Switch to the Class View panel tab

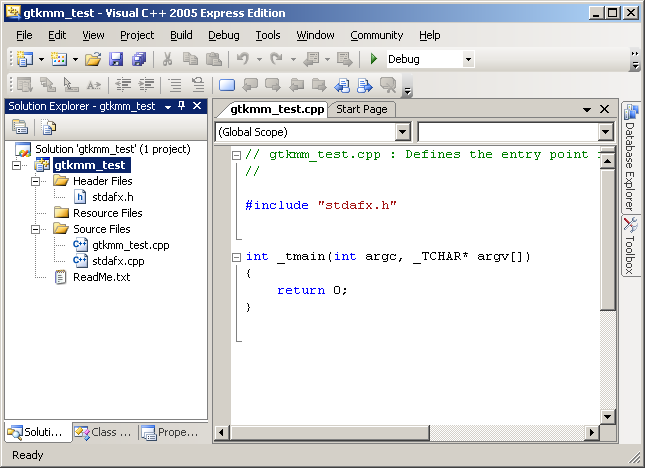point(102,433)
